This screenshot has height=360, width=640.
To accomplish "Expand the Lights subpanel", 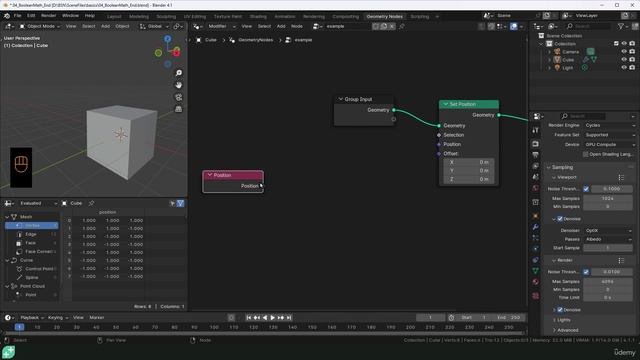I will tap(563, 320).
